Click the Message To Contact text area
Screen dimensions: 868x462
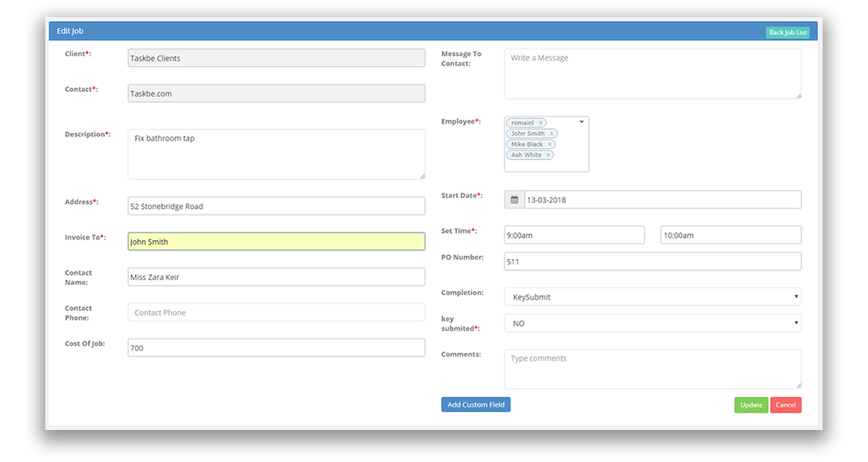(653, 74)
